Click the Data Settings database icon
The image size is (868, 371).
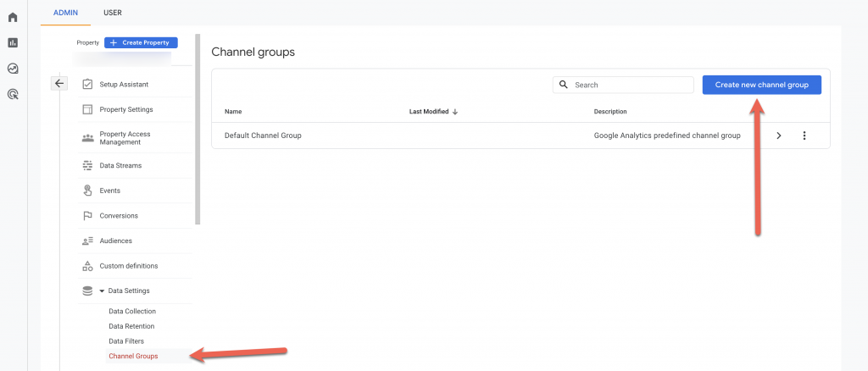(x=87, y=291)
